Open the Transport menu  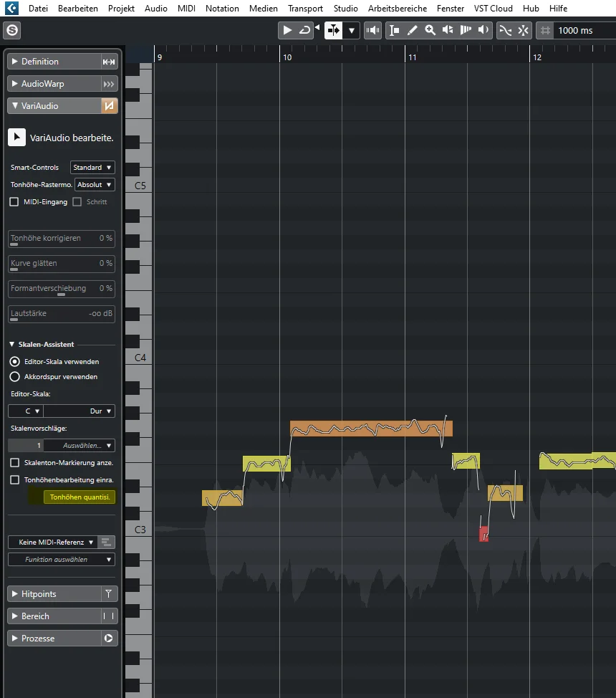coord(305,9)
